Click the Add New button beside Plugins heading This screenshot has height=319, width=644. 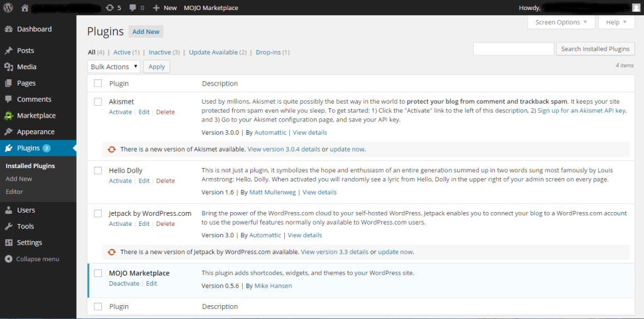tap(146, 31)
